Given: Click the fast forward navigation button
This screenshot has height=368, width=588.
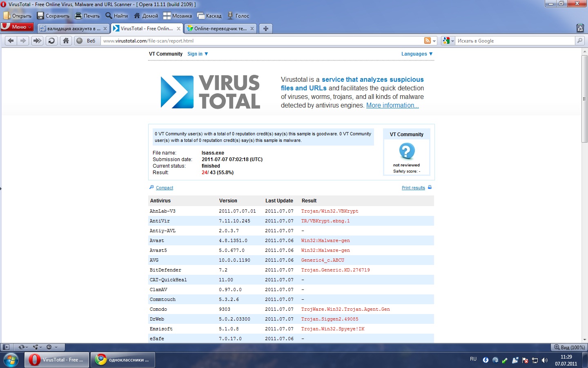Looking at the screenshot, I should coord(37,40).
